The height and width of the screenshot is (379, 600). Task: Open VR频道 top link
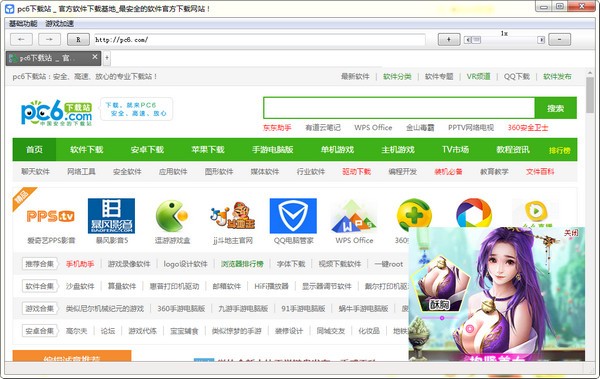[478, 77]
